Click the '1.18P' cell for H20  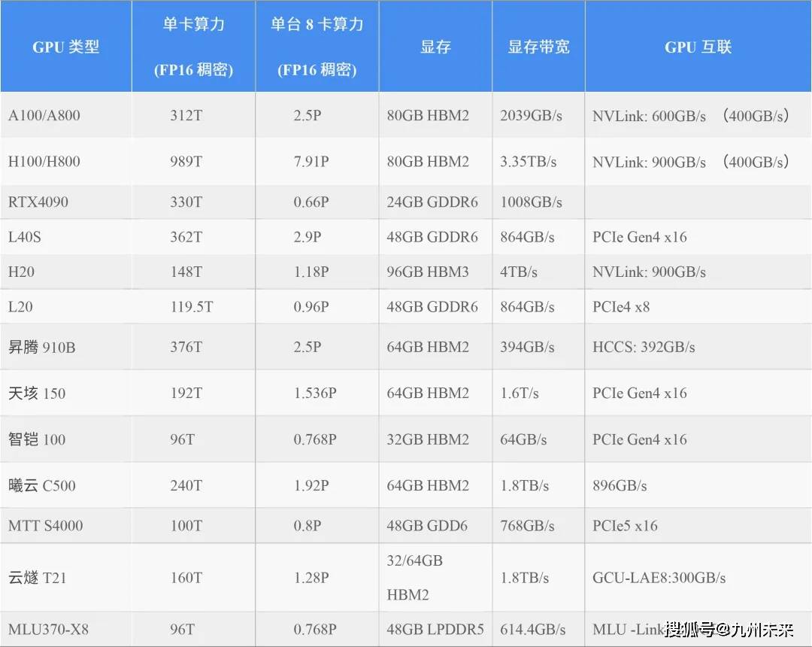[x=311, y=272]
